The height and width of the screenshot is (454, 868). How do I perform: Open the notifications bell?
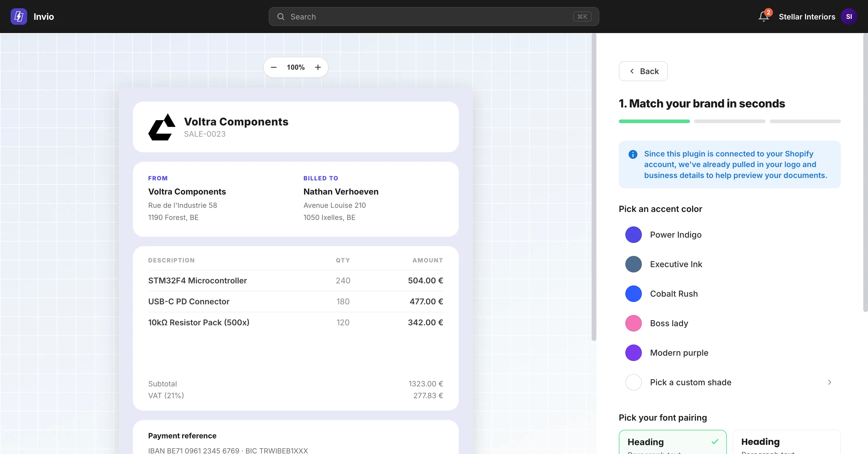[x=764, y=17]
